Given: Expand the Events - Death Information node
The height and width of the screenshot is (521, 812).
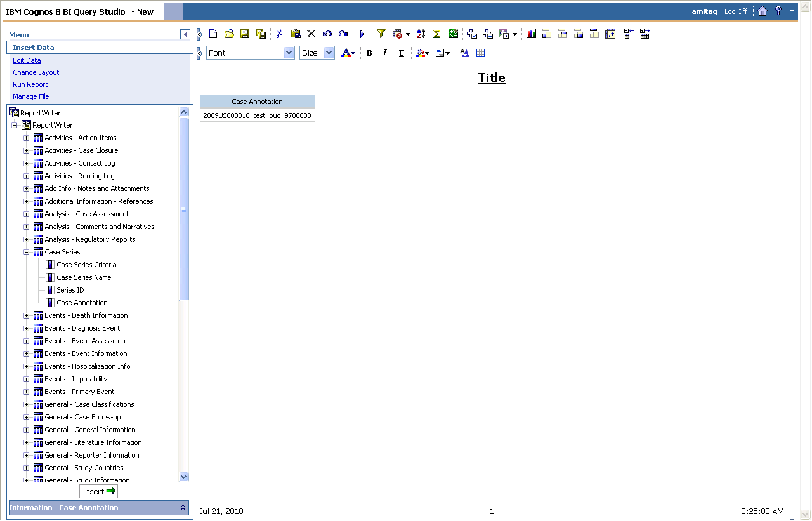Looking at the screenshot, I should 27,315.
